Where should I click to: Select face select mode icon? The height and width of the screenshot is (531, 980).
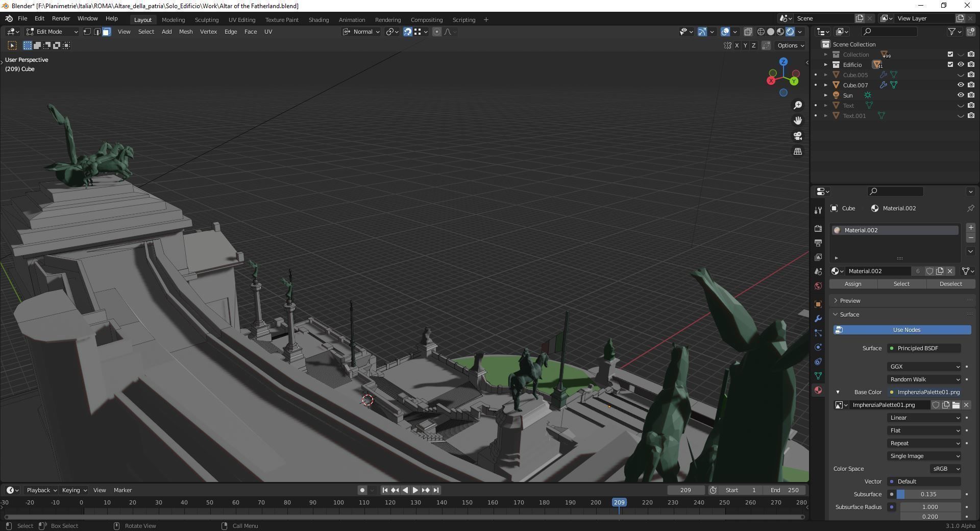[x=106, y=32]
